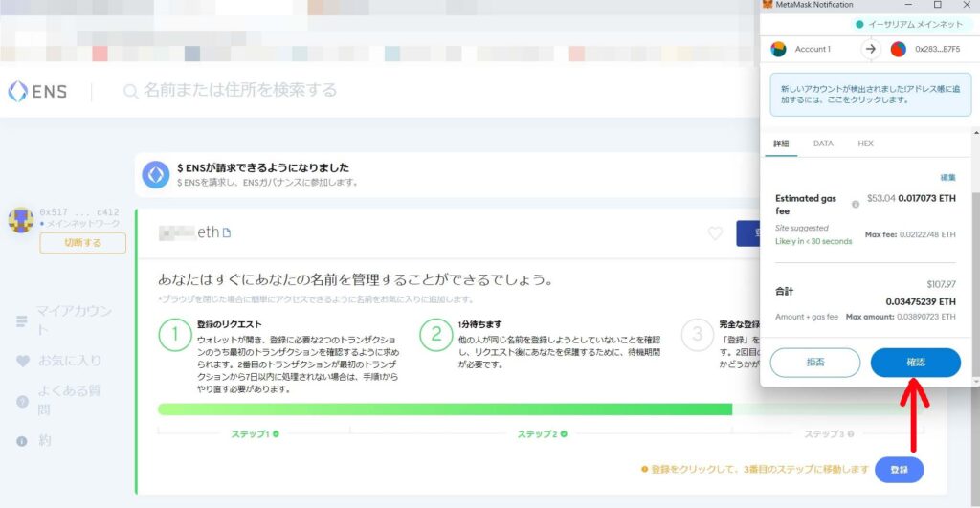Switch to the HEX tab in MetaMask

[x=865, y=144]
